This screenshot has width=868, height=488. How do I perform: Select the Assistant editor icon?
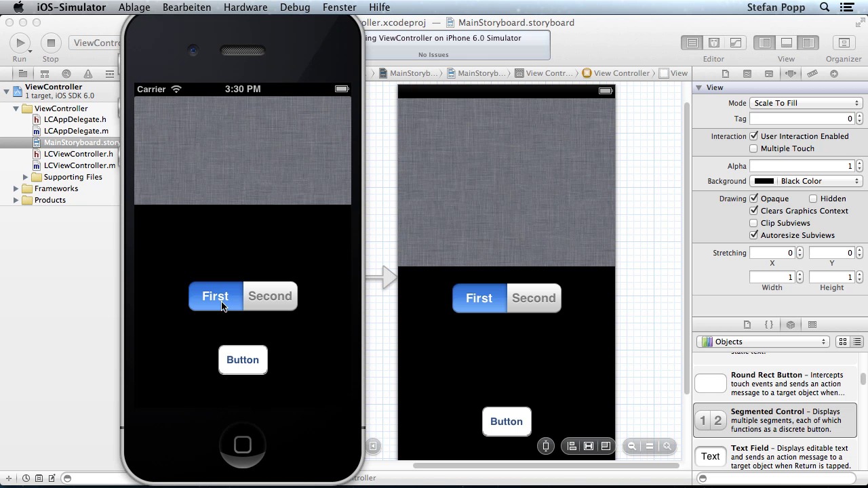coord(714,43)
